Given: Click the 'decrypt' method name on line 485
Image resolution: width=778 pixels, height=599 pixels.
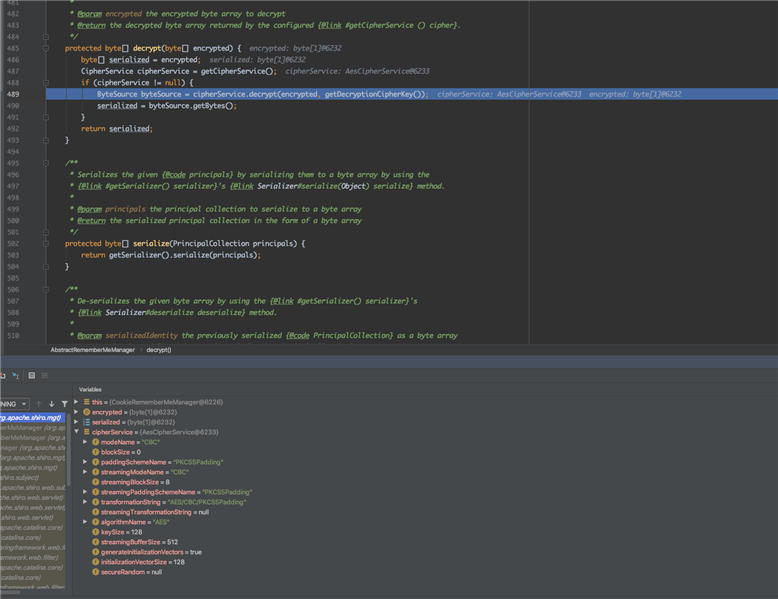Looking at the screenshot, I should click(x=147, y=48).
